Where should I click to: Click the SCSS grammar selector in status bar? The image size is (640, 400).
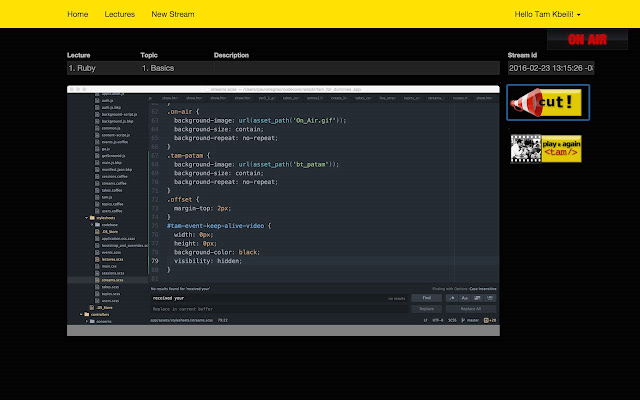(452, 320)
